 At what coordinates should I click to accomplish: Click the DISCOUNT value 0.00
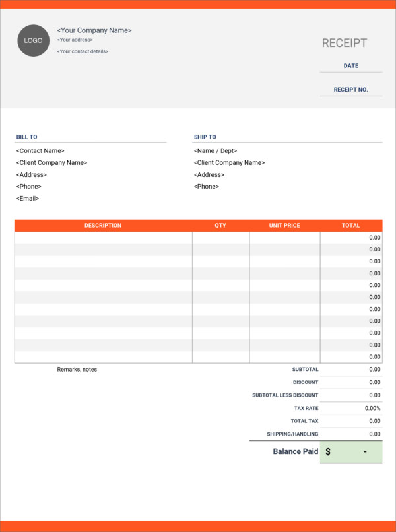(375, 382)
